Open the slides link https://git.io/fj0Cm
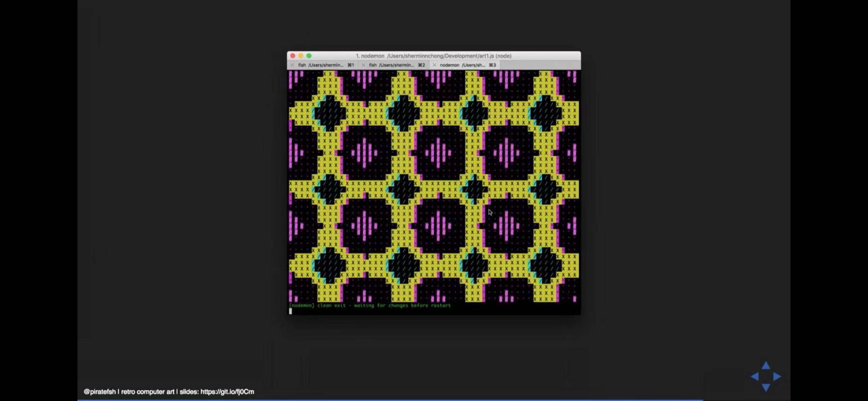Image resolution: width=868 pixels, height=401 pixels. click(227, 392)
